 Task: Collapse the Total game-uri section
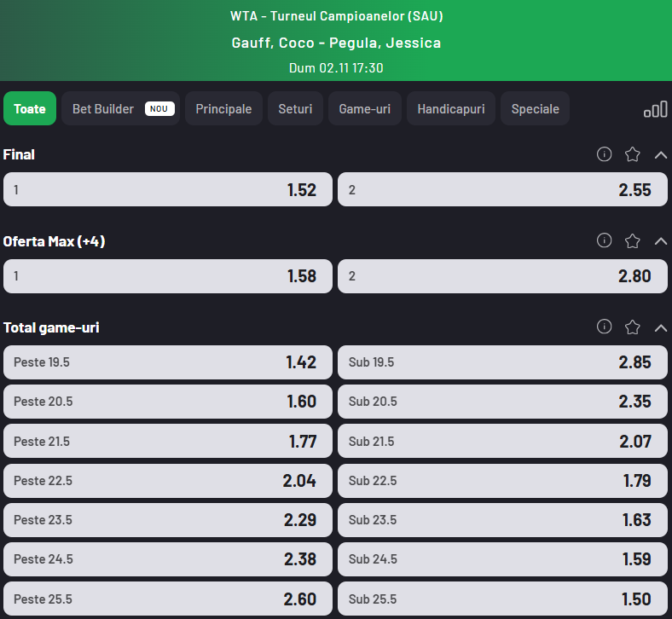[x=660, y=327]
